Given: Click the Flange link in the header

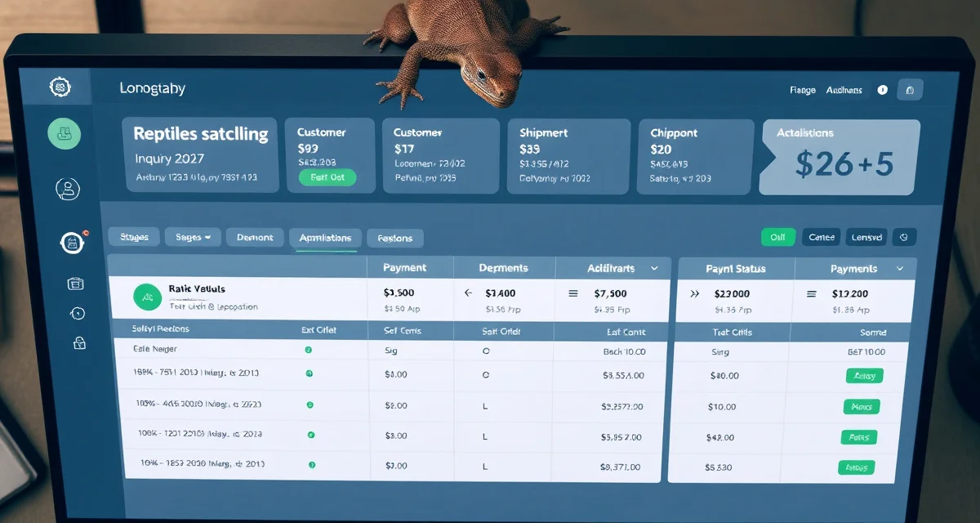Looking at the screenshot, I should [803, 91].
